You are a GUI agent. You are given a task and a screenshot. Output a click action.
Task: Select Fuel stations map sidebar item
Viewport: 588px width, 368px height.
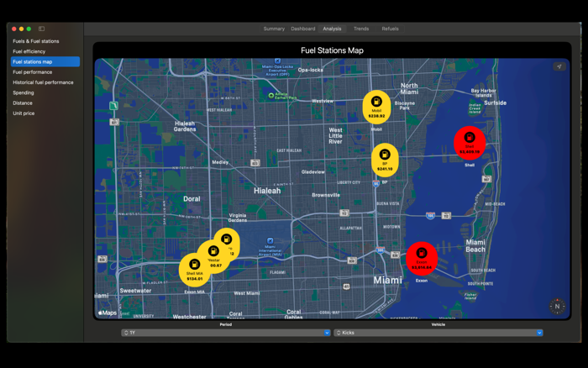45,61
